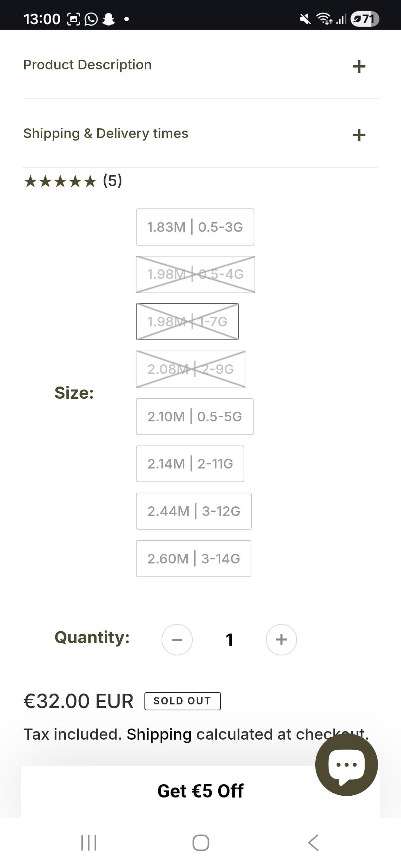Decrease quantity with the minus button

pos(177,640)
